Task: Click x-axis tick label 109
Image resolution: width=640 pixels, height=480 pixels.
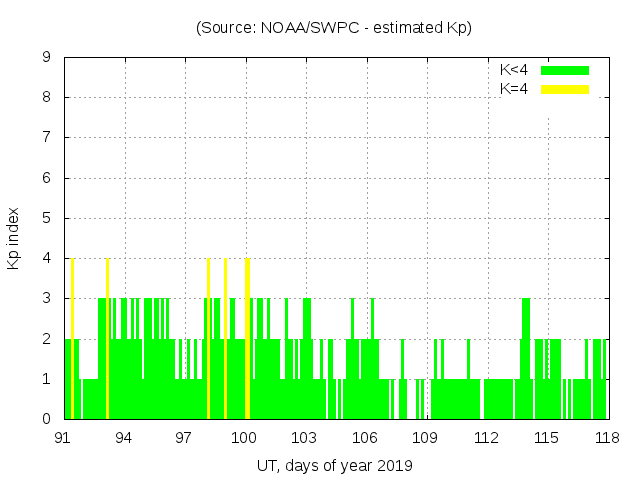Action: click(x=425, y=437)
